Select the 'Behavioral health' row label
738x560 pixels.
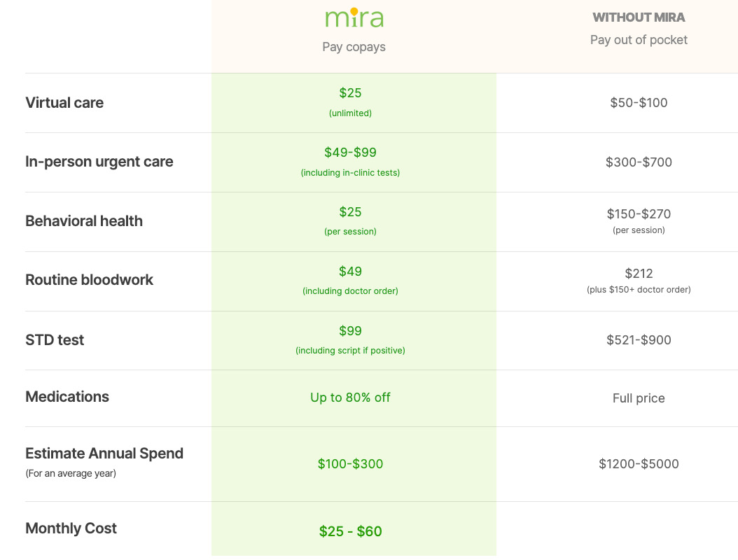tap(84, 221)
